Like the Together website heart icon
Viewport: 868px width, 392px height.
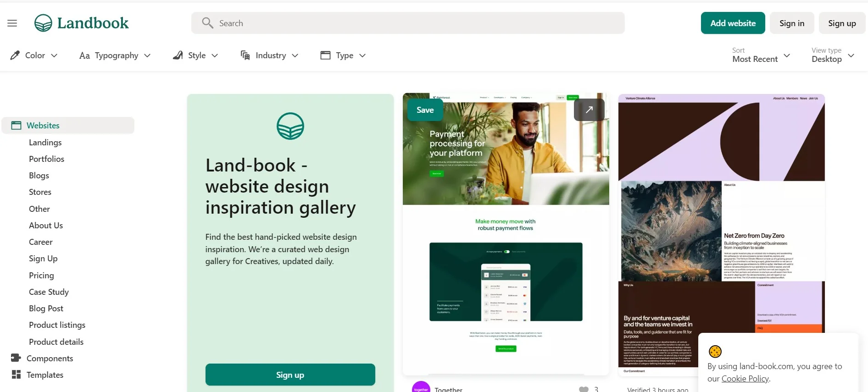tap(584, 389)
